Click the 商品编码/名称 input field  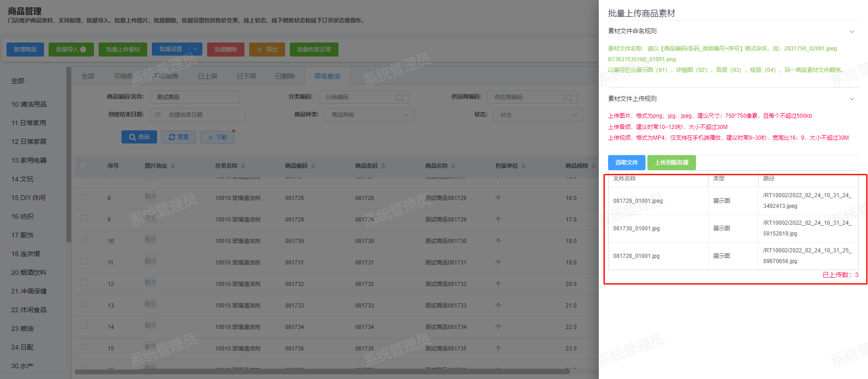point(194,97)
